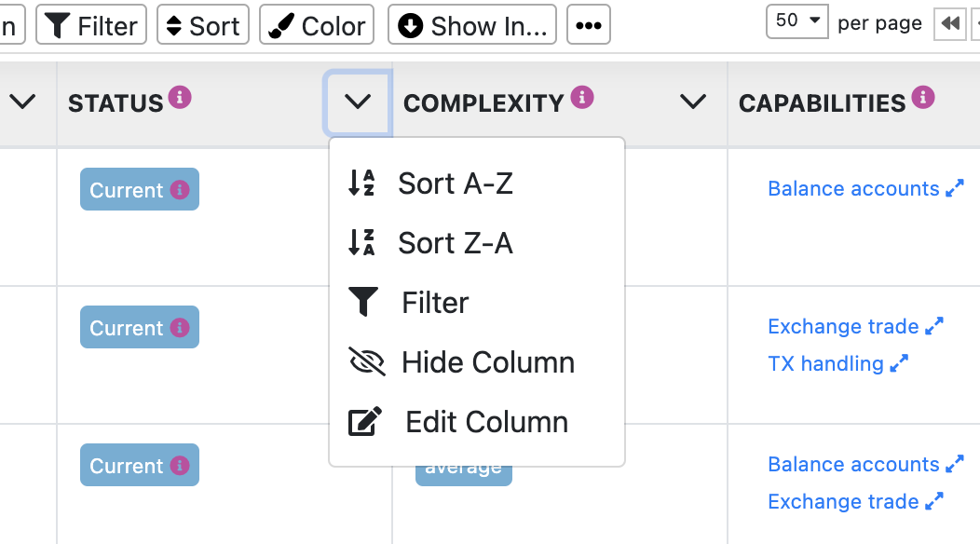This screenshot has height=544, width=980.
Task: Click the Filter toolbar button
Action: tap(91, 24)
